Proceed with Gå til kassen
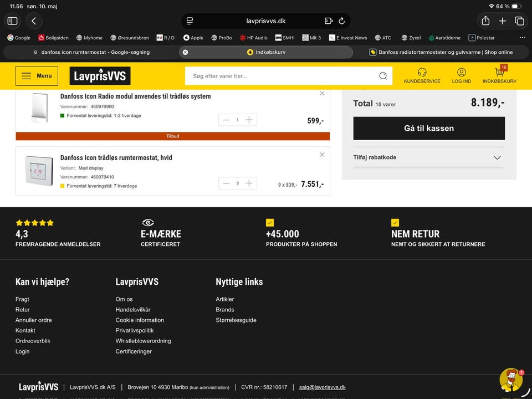The image size is (532, 399). pyautogui.click(x=429, y=128)
